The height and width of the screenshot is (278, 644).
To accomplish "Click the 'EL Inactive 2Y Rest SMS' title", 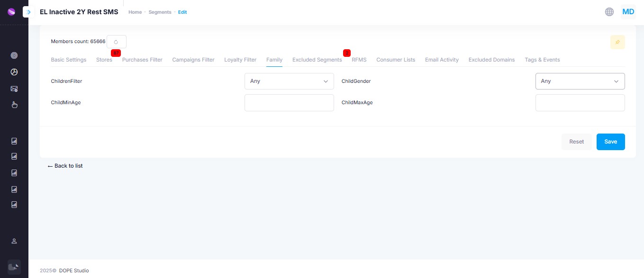I will point(79,12).
